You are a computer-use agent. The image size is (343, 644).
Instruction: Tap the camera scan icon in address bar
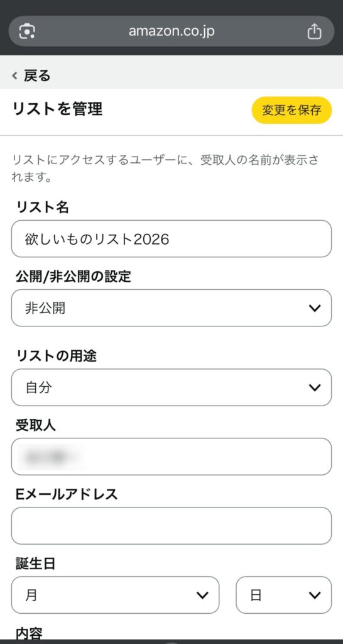click(x=27, y=31)
